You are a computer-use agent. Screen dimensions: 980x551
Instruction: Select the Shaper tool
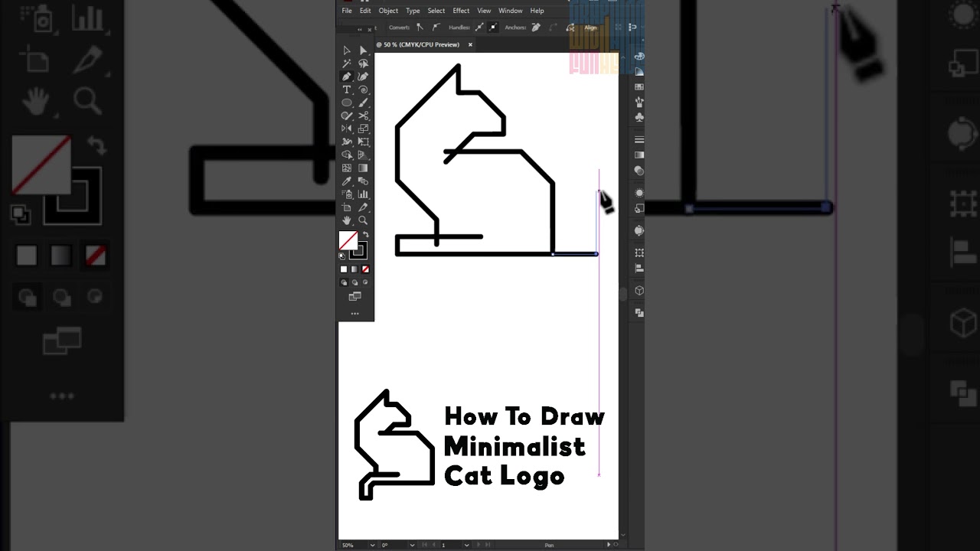[x=347, y=116]
